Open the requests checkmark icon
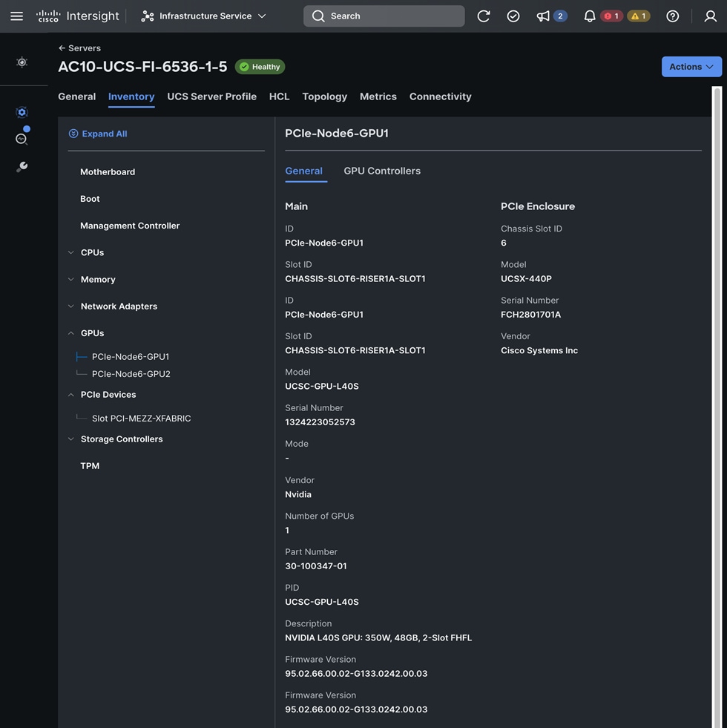727x728 pixels. point(513,16)
